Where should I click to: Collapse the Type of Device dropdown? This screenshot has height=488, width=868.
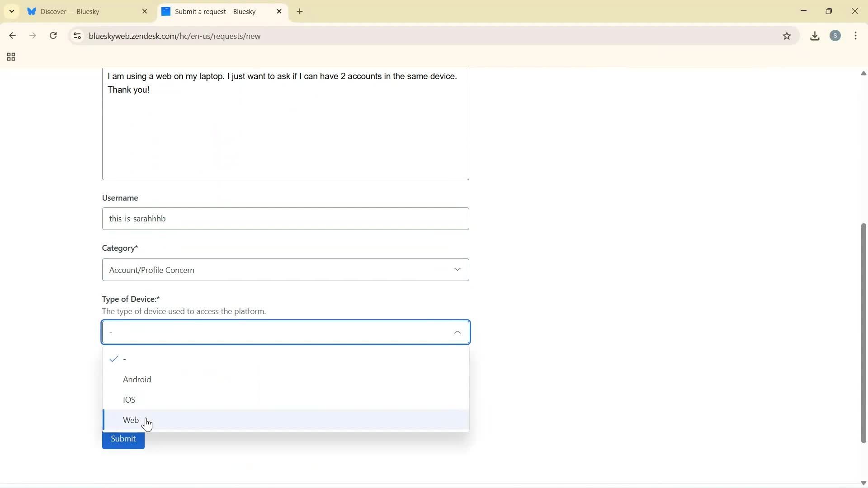click(457, 332)
